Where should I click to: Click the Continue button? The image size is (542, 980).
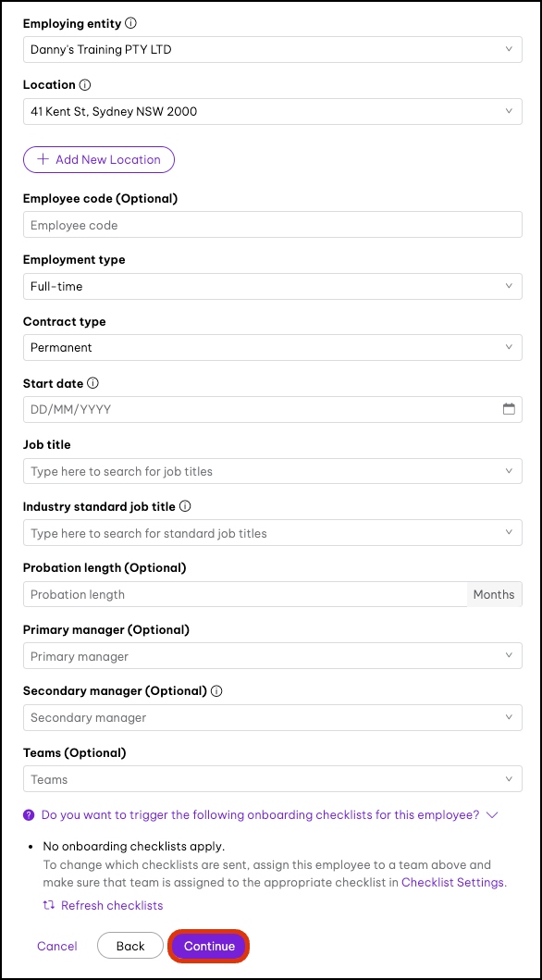click(x=209, y=946)
